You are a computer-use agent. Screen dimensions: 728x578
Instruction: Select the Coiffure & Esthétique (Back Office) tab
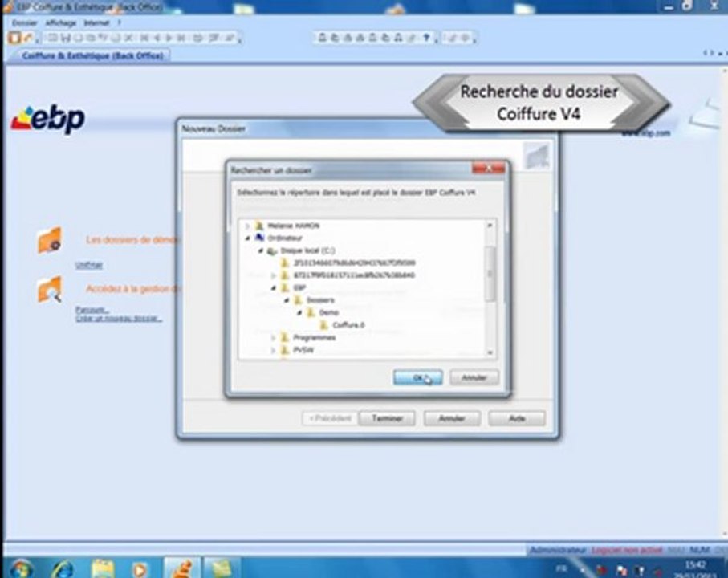[x=93, y=55]
